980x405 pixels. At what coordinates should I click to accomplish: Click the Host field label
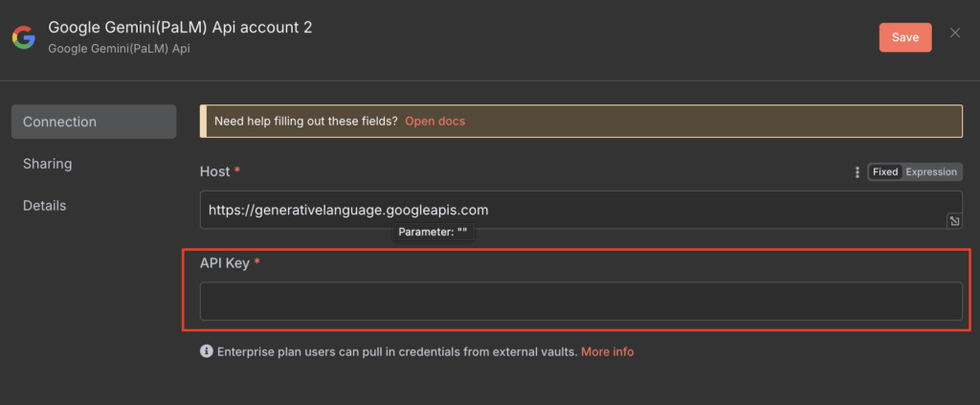click(215, 171)
